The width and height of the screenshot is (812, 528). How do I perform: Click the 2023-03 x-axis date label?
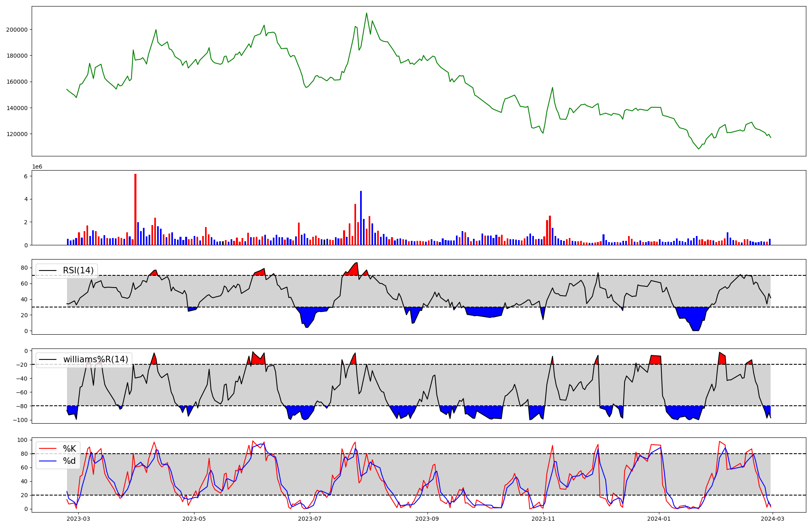point(78,519)
